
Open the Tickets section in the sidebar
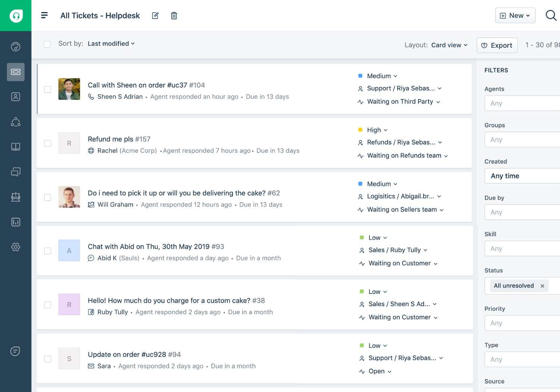coord(16,72)
